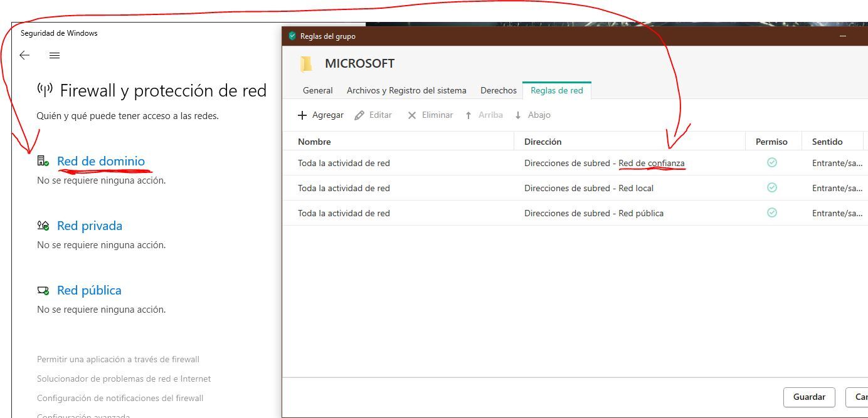Click permission check icon for Red pública row
The width and height of the screenshot is (868, 418).
772,212
